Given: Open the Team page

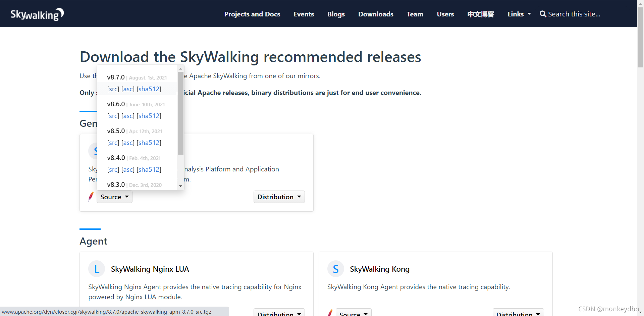Looking at the screenshot, I should click(x=415, y=14).
